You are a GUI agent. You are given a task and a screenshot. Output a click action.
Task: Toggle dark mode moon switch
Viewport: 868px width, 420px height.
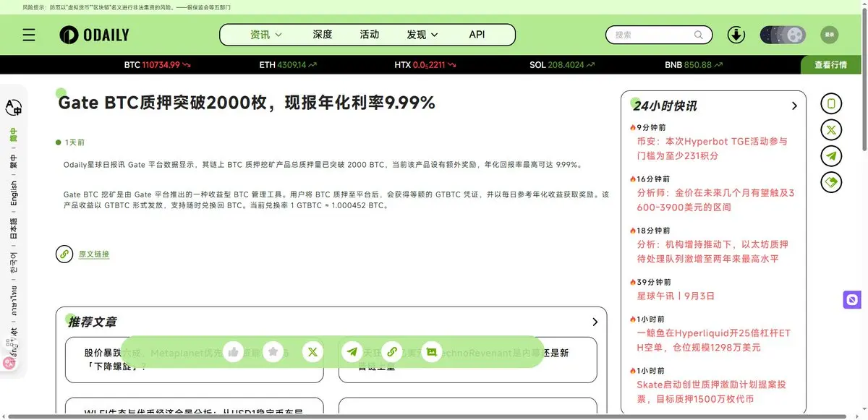click(x=783, y=35)
